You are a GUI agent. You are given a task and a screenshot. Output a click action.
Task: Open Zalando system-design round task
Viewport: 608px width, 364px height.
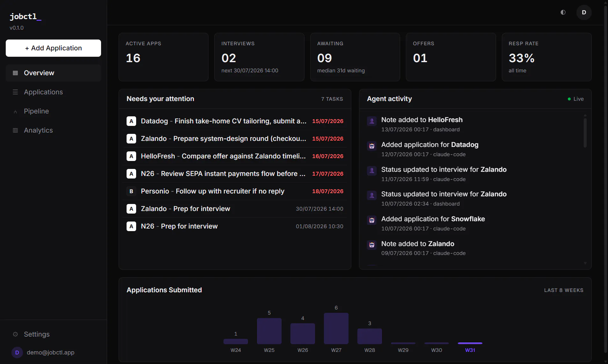(235, 139)
